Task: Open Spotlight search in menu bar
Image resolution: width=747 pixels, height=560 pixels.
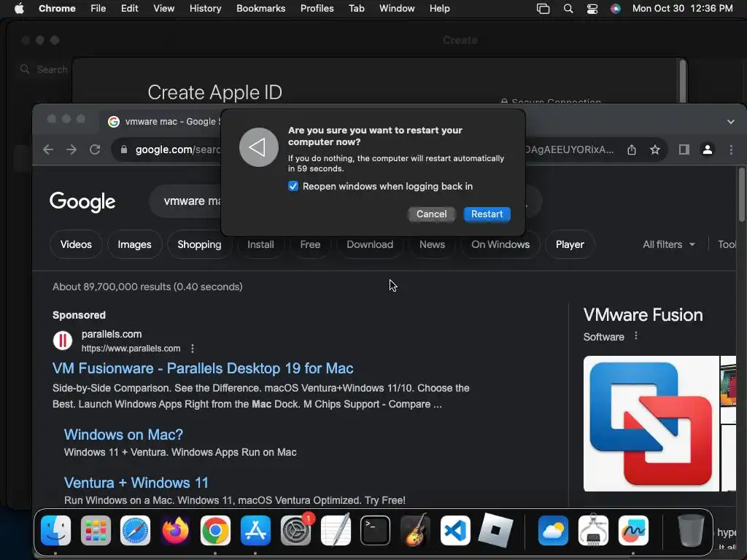Action: [568, 9]
